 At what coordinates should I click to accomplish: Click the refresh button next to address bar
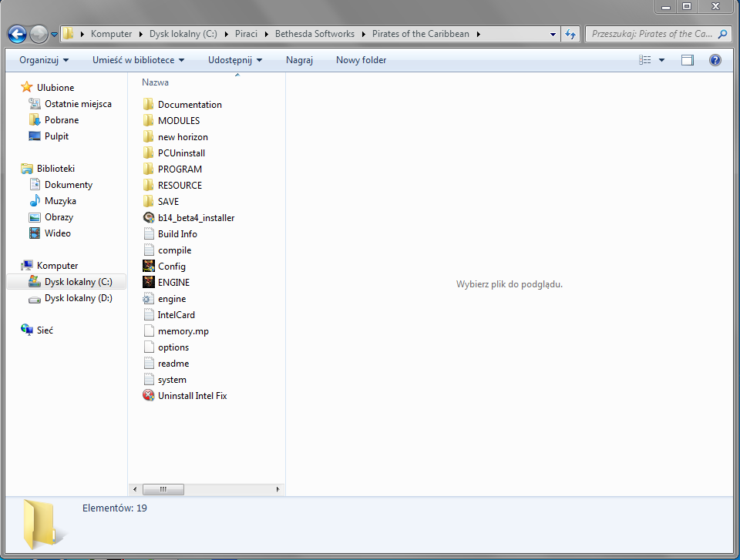point(570,34)
